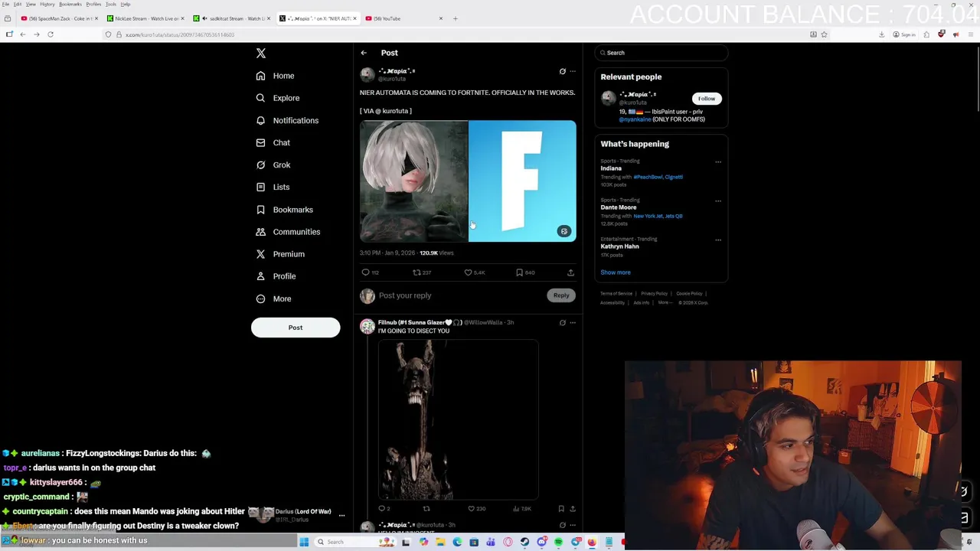Open browser downloads panel
Screen dimensions: 980x551
881,34
